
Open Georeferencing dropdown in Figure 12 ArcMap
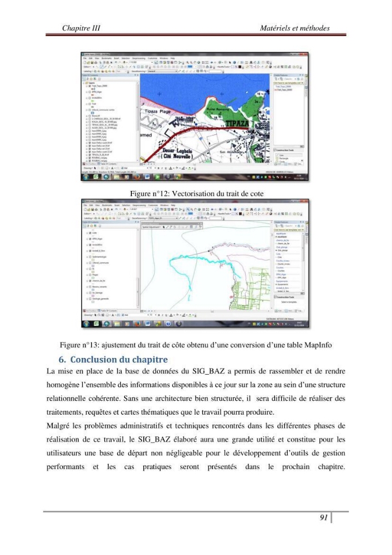[x=139, y=71]
